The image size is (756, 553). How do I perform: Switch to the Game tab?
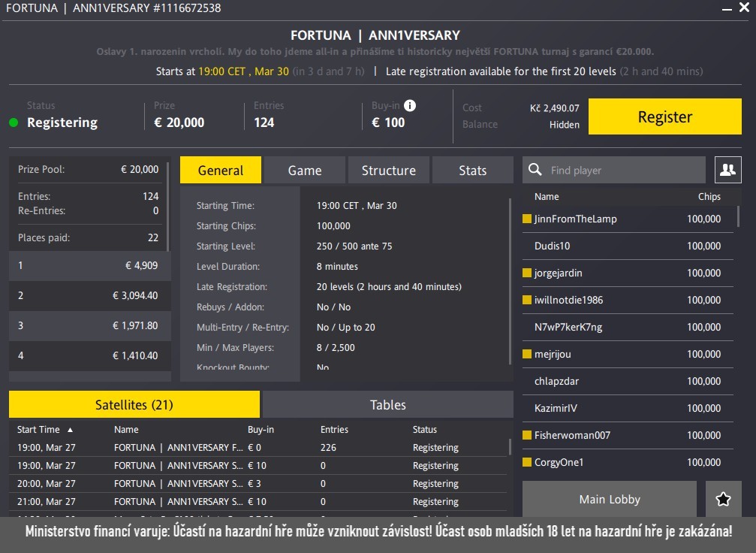click(x=304, y=169)
